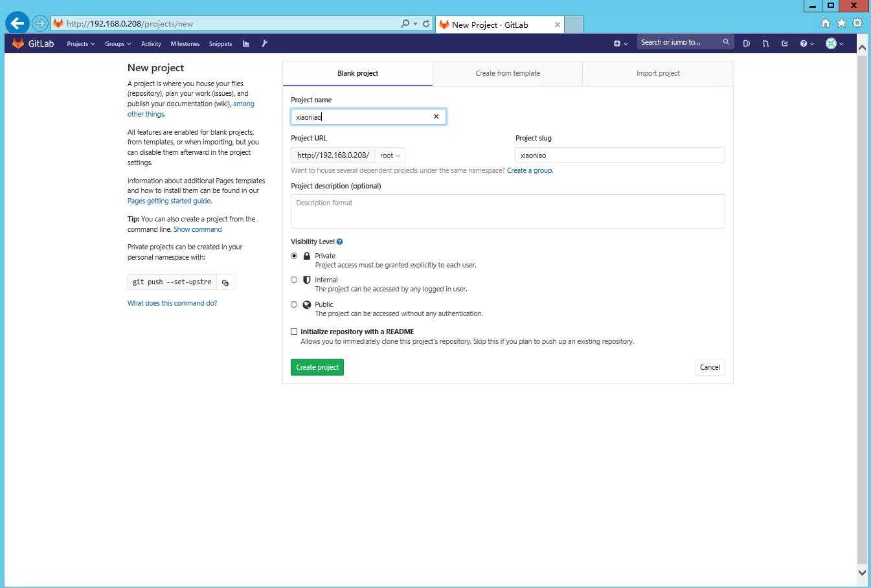
Task: Open the root namespace dropdown
Action: click(x=390, y=155)
